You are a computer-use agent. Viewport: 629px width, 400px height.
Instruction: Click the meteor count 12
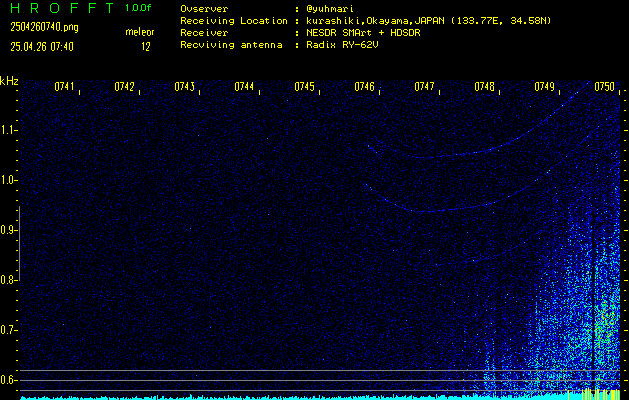[x=146, y=47]
